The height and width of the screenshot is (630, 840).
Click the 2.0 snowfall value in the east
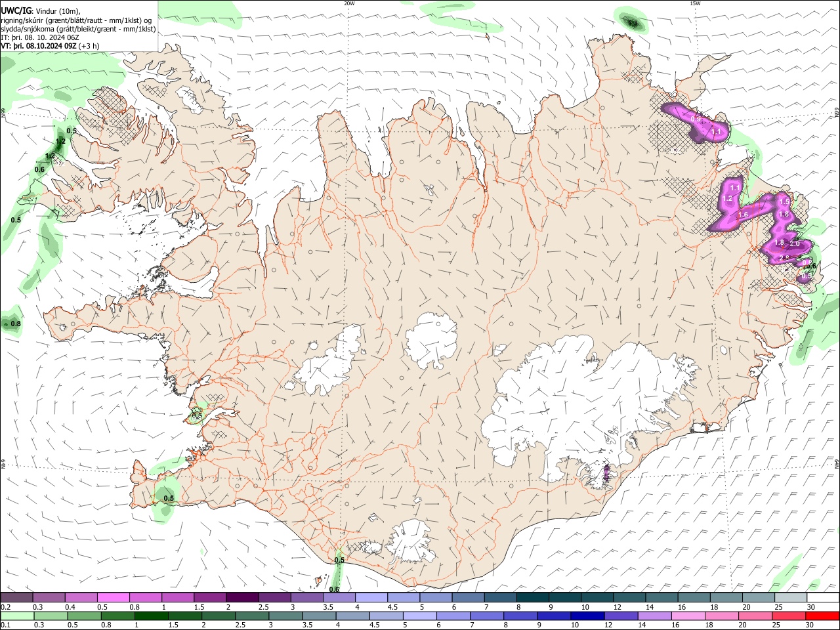pyautogui.click(x=795, y=244)
